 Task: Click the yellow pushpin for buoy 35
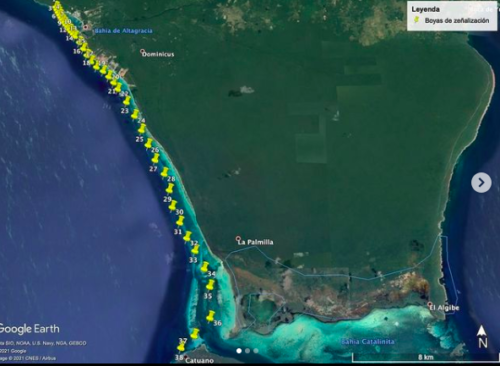tap(210, 285)
